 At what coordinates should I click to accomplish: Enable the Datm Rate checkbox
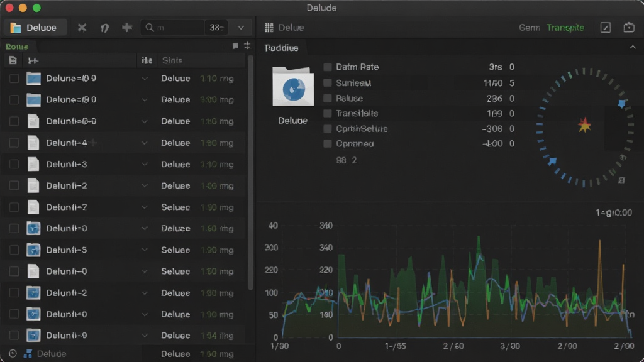[327, 67]
